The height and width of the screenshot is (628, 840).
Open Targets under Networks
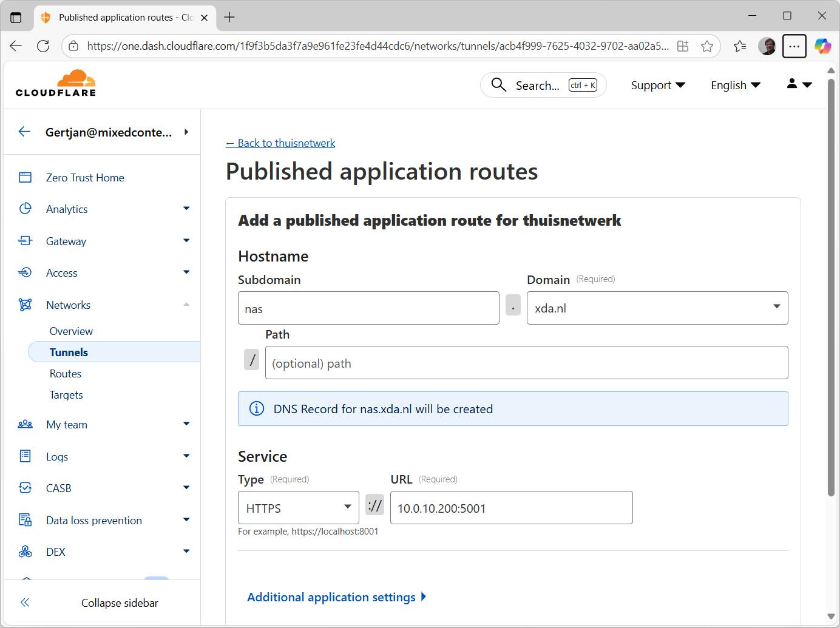(x=66, y=395)
